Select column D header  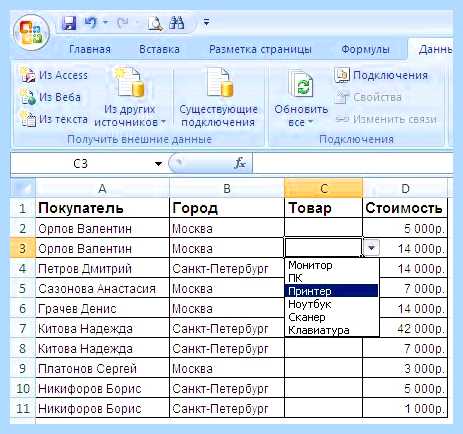point(405,189)
